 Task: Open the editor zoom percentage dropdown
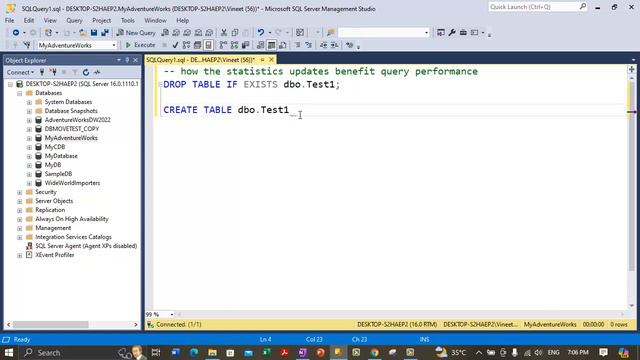[x=172, y=315]
